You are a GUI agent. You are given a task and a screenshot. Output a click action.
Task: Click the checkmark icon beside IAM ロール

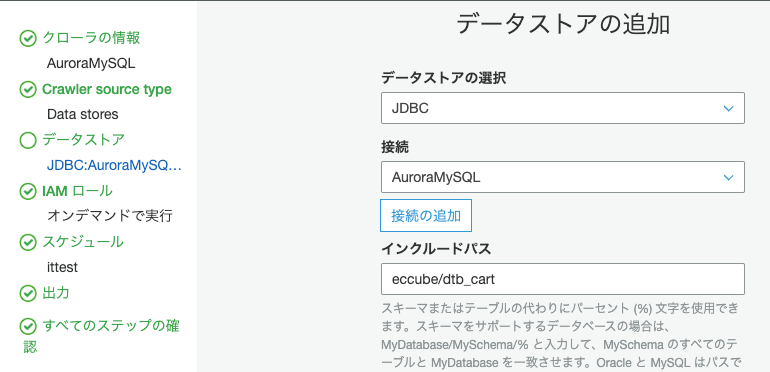pos(28,191)
